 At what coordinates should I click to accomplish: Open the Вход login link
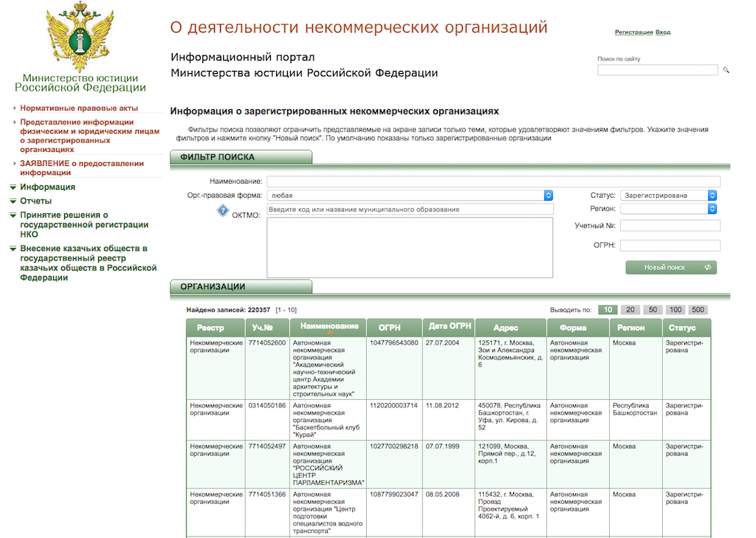pyautogui.click(x=663, y=32)
